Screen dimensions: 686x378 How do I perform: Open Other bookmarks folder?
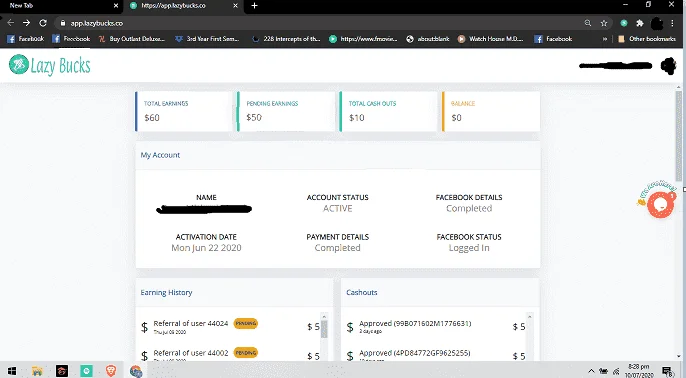[647, 39]
